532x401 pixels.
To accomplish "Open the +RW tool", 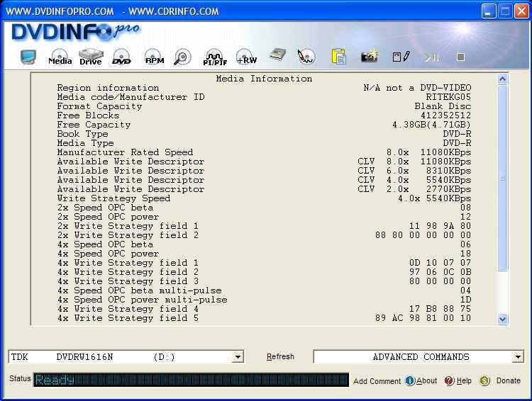I will [x=247, y=57].
